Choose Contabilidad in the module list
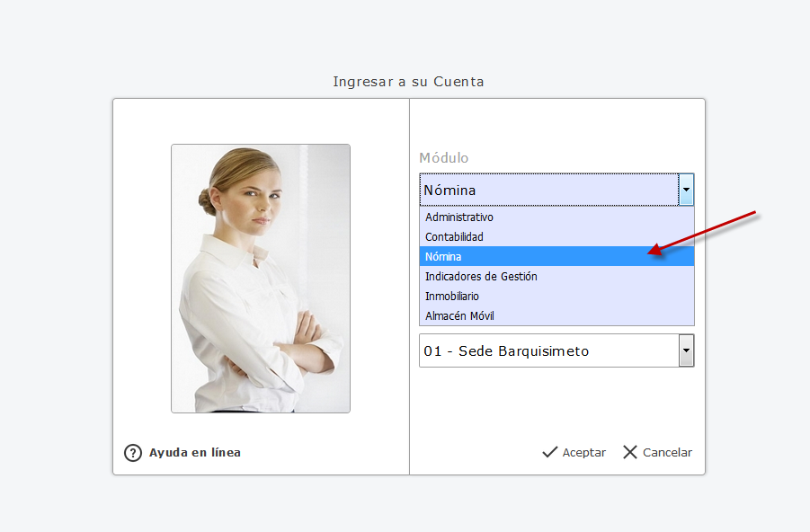The height and width of the screenshot is (532, 810). 455,237
